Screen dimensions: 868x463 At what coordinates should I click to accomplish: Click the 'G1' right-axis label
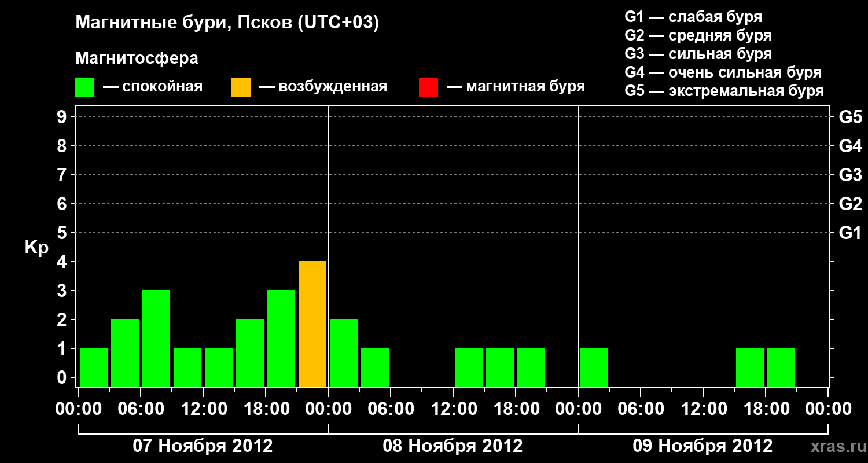click(x=850, y=233)
